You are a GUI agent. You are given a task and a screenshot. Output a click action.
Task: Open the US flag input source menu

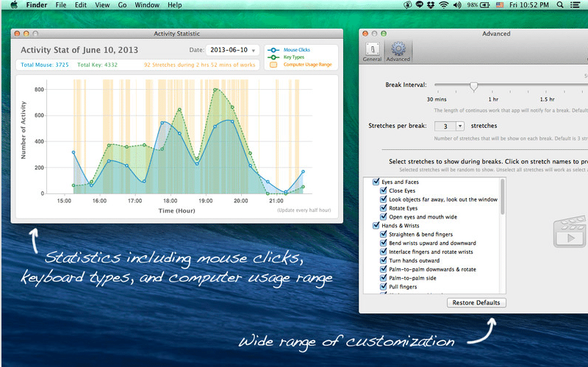point(500,5)
